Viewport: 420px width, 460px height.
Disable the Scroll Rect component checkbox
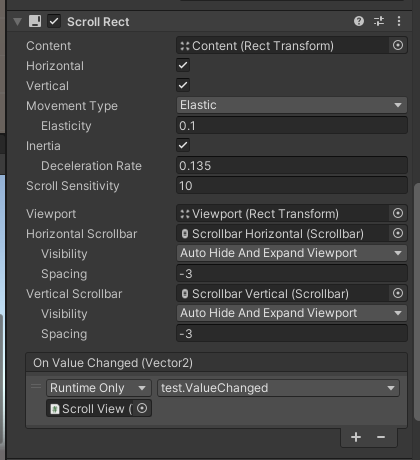[54, 21]
